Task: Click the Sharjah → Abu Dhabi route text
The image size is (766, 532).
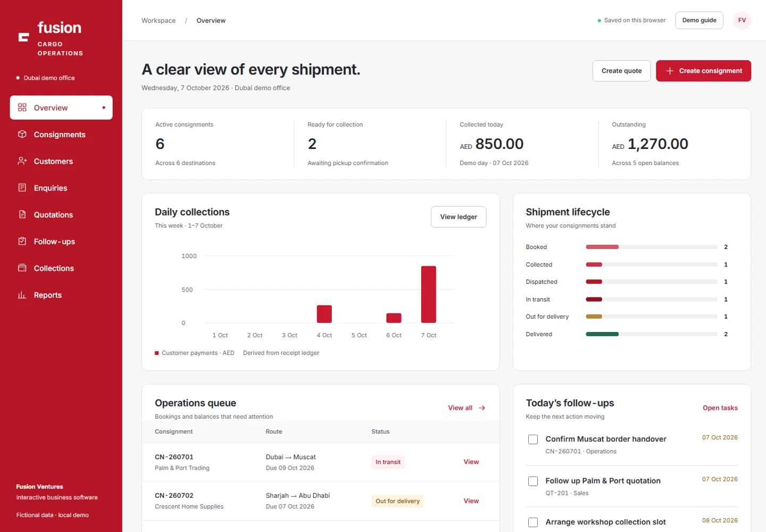Action: pyautogui.click(x=298, y=495)
